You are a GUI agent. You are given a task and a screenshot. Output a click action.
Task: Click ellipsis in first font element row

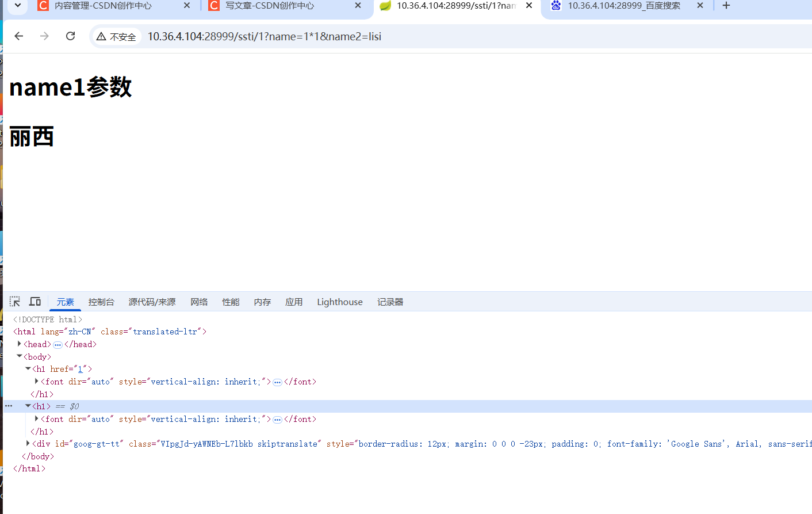click(277, 382)
